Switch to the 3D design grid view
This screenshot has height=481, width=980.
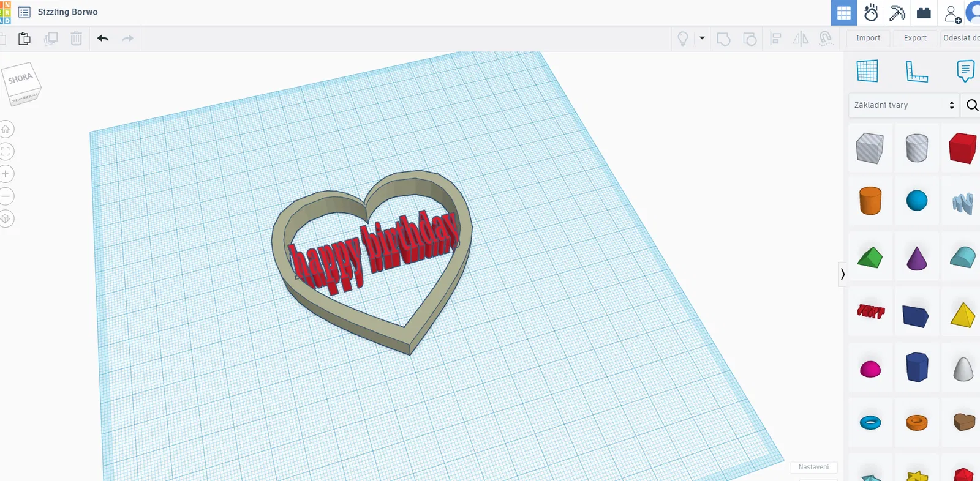pos(844,13)
